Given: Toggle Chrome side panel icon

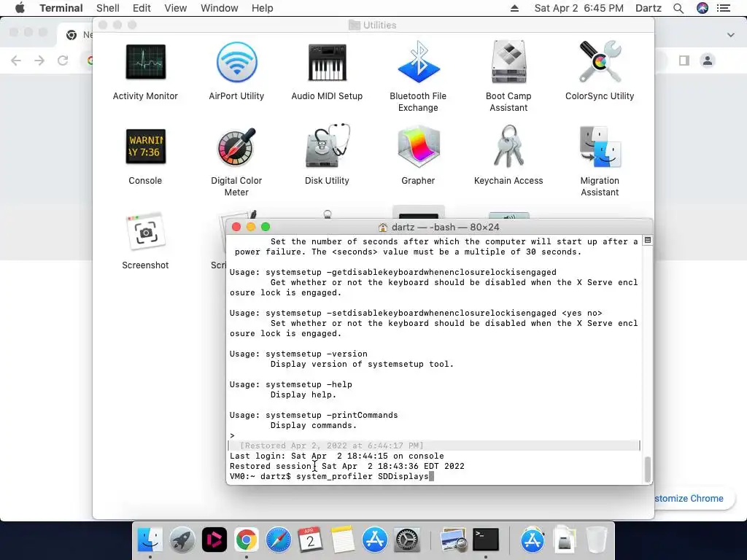Looking at the screenshot, I should point(684,61).
